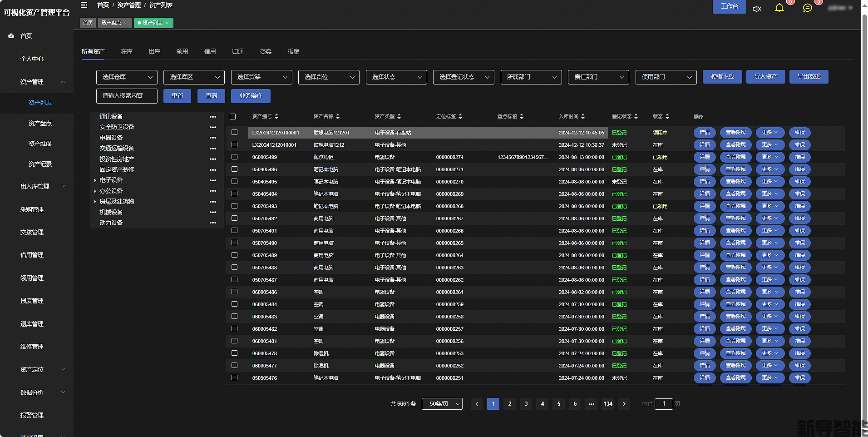Go to next page arrow in pagination
Viewport: 868px width, 437px height.
[624, 404]
